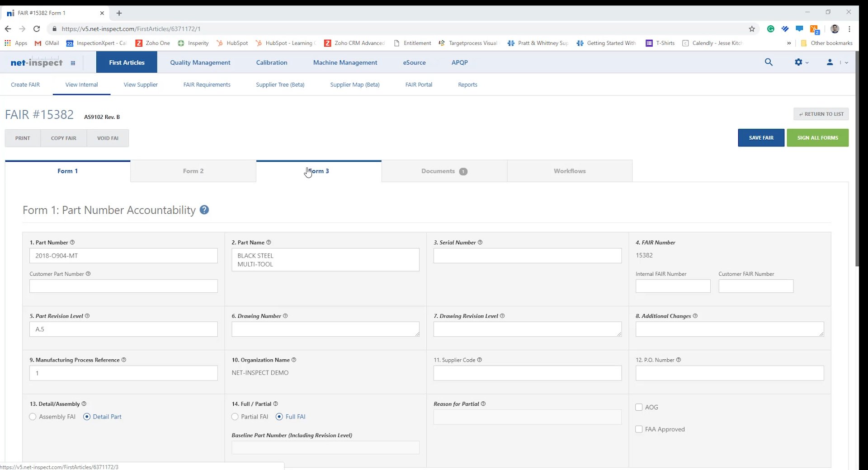Switch to the Form 2 tab
The width and height of the screenshot is (868, 470).
(x=193, y=171)
